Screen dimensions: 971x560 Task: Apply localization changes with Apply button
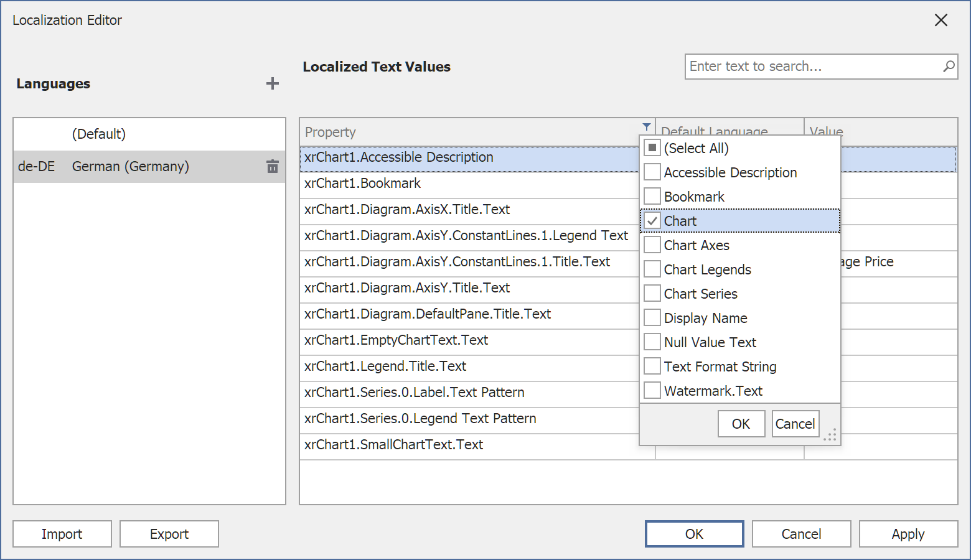908,534
